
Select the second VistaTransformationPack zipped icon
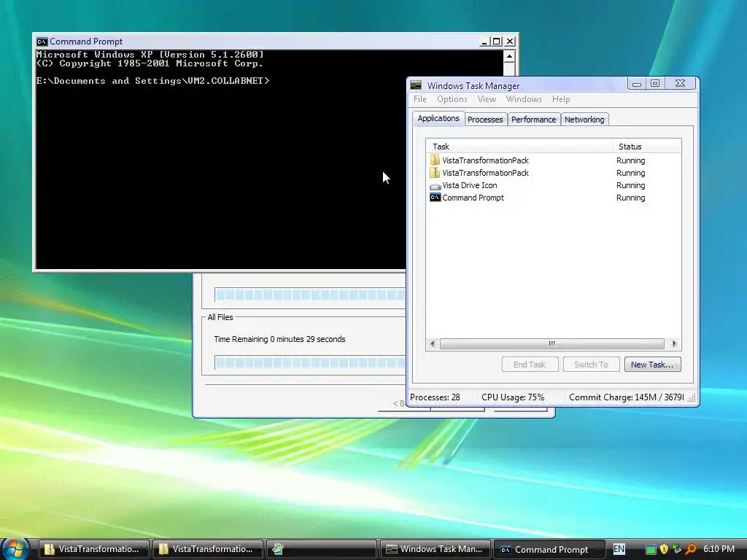point(435,172)
